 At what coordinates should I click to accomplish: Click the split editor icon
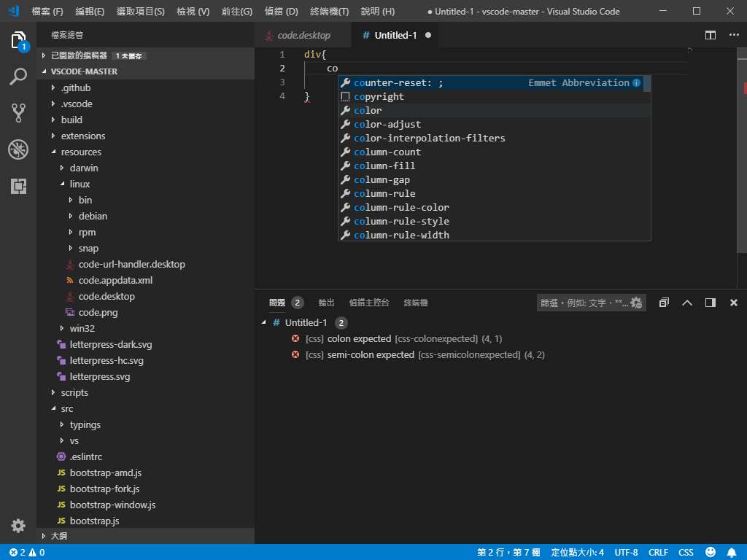click(711, 35)
